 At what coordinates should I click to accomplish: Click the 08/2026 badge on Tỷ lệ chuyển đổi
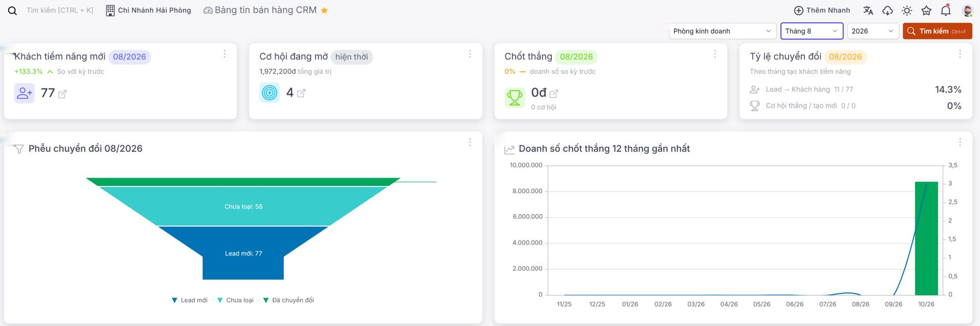[x=845, y=57]
